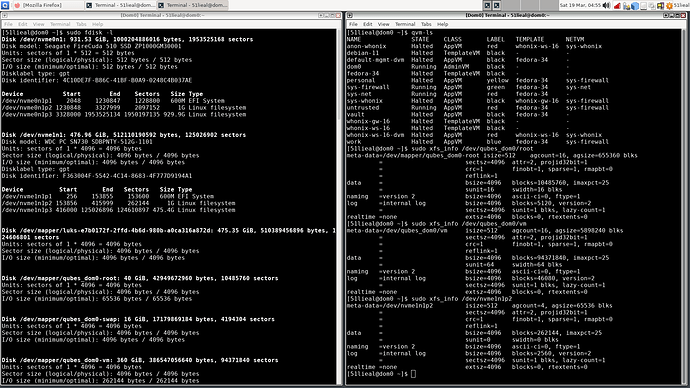Click 'Disk /dev/mapper/qubes_dom0-vm' heading line
The height and width of the screenshot is (388, 690).
point(139,360)
